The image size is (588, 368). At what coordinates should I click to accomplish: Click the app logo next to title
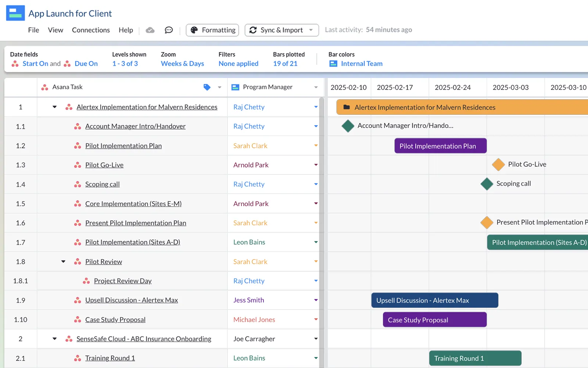(15, 13)
